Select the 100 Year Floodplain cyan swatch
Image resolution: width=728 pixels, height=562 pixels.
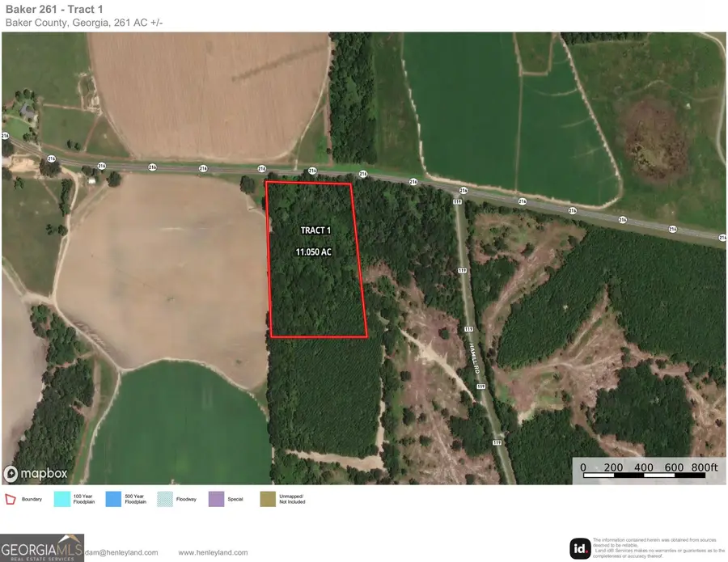coord(61,500)
